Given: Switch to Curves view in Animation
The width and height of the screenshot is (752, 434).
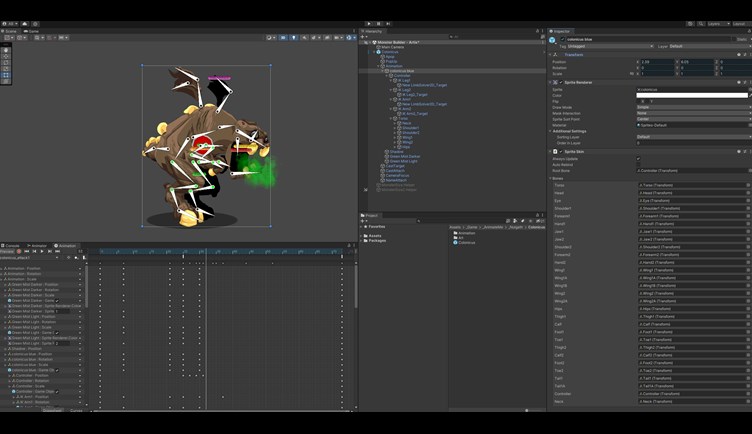Looking at the screenshot, I should click(76, 411).
